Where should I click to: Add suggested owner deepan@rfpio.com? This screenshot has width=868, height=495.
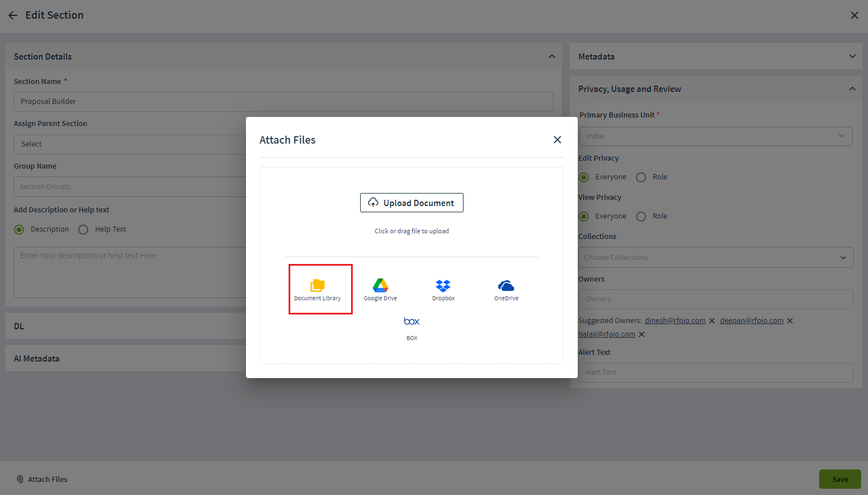[752, 321]
